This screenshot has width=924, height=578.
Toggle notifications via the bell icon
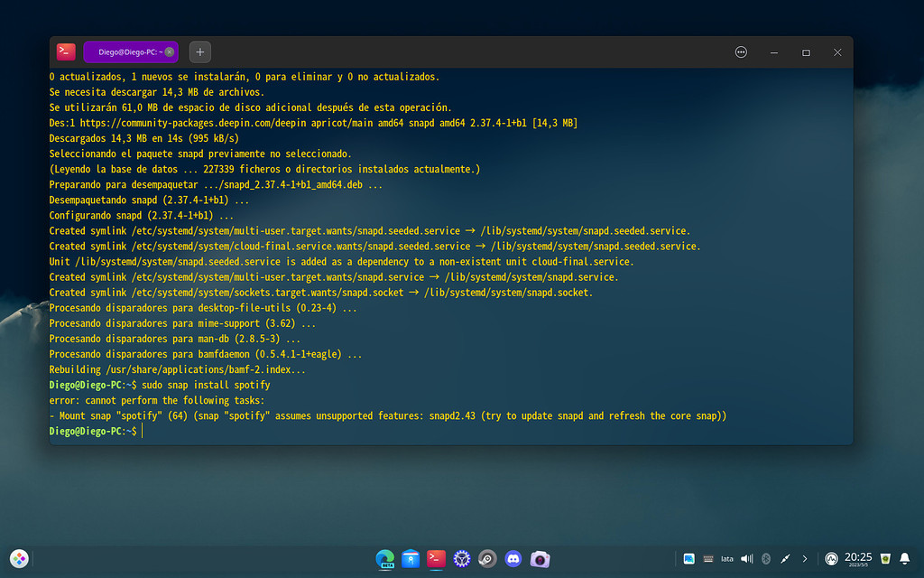point(906,558)
